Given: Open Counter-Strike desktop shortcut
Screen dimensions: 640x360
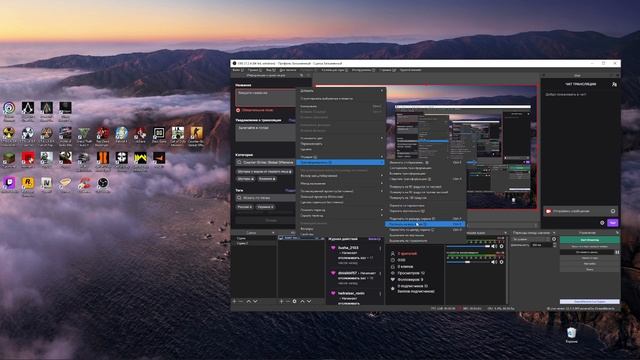Looking at the screenshot, I should [196, 135].
